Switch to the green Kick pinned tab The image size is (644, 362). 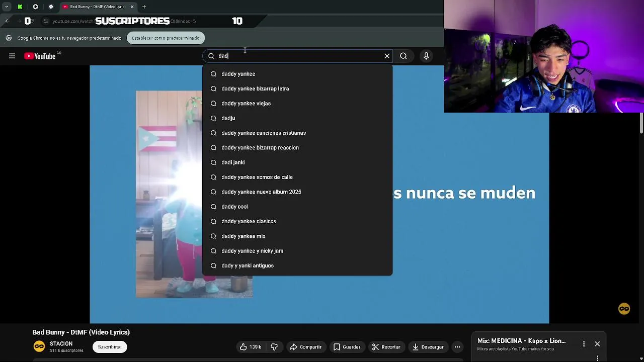pos(20,7)
